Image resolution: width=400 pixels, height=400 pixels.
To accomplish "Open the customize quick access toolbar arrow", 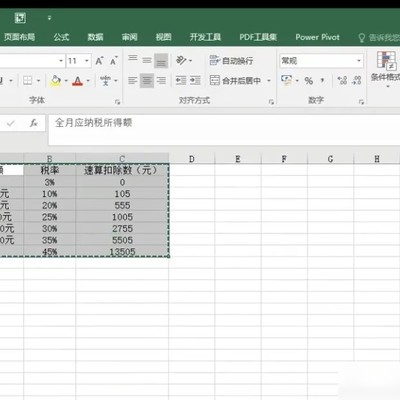I will [49, 18].
